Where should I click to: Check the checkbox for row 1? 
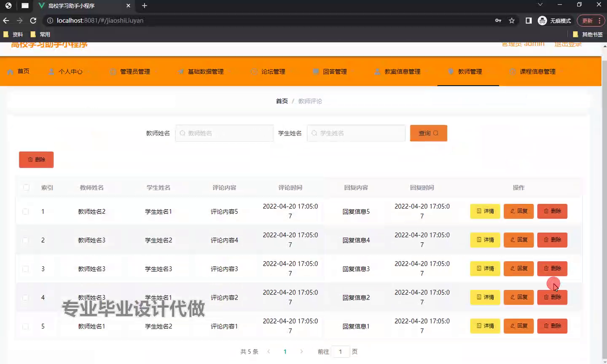pos(26,211)
